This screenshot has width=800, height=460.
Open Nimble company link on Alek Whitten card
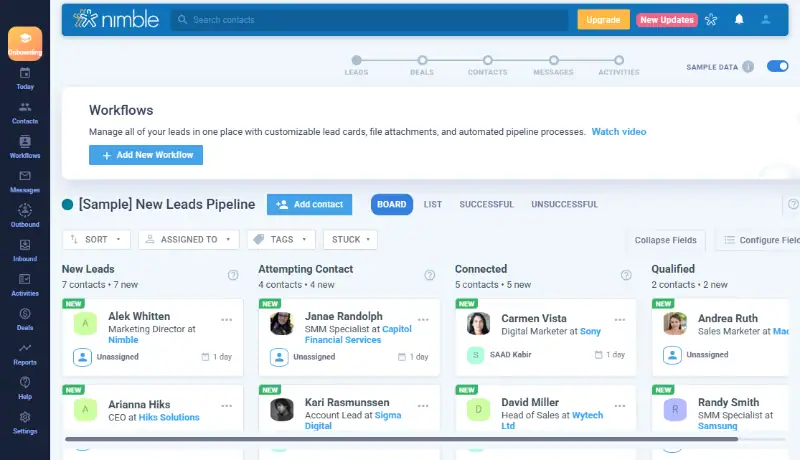click(123, 340)
